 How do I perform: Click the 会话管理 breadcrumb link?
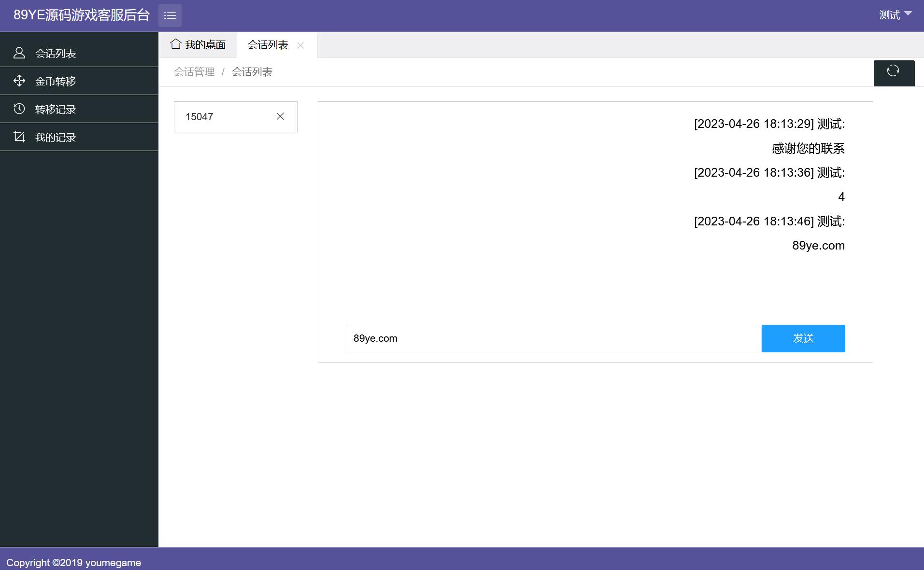point(194,72)
